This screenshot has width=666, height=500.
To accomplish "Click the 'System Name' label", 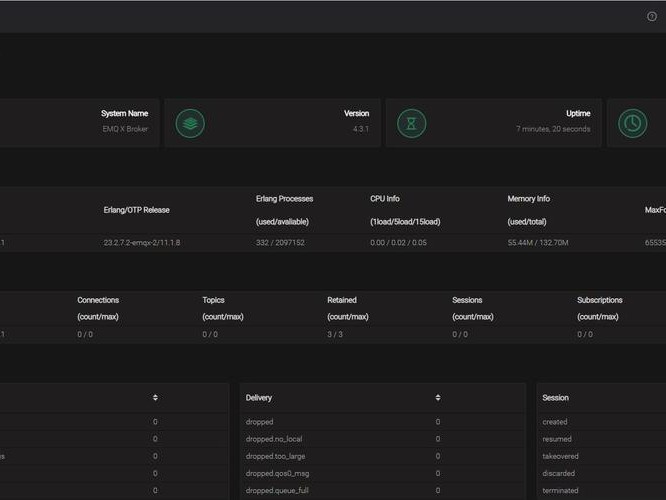I will (124, 113).
